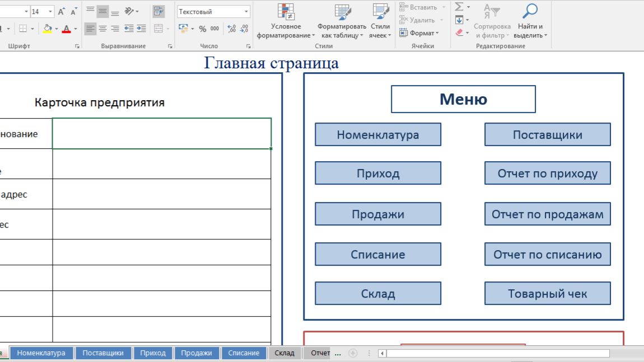This screenshot has height=362, width=644.
Task: Toggle align left in the alignment group
Action: (x=90, y=29)
